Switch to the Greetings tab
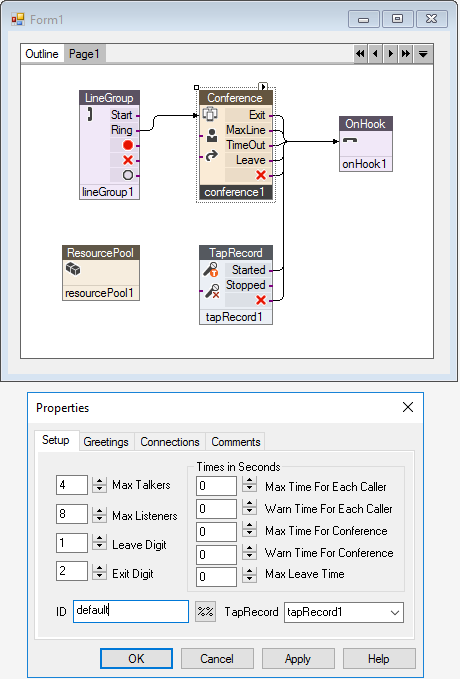Screen dimensions: 460x679 click(106, 442)
